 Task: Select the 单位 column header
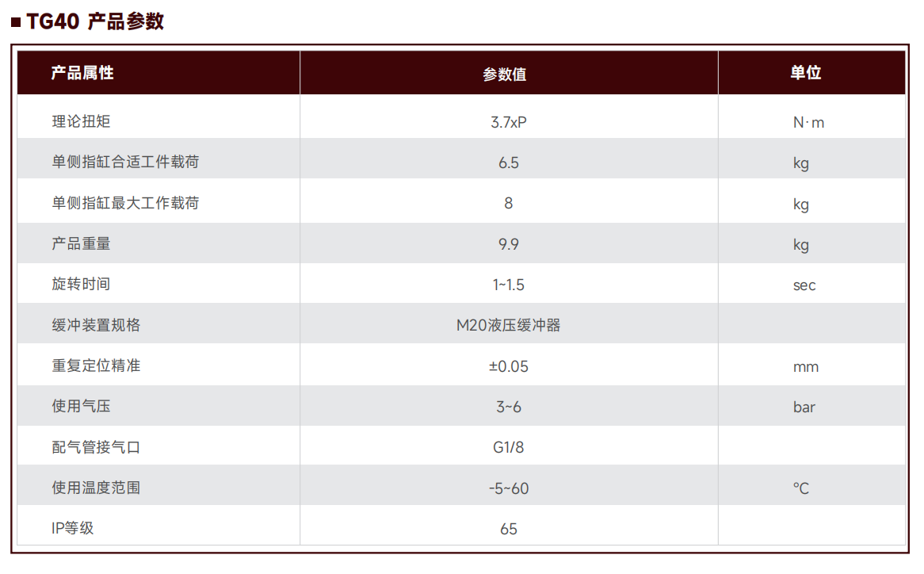click(x=806, y=73)
